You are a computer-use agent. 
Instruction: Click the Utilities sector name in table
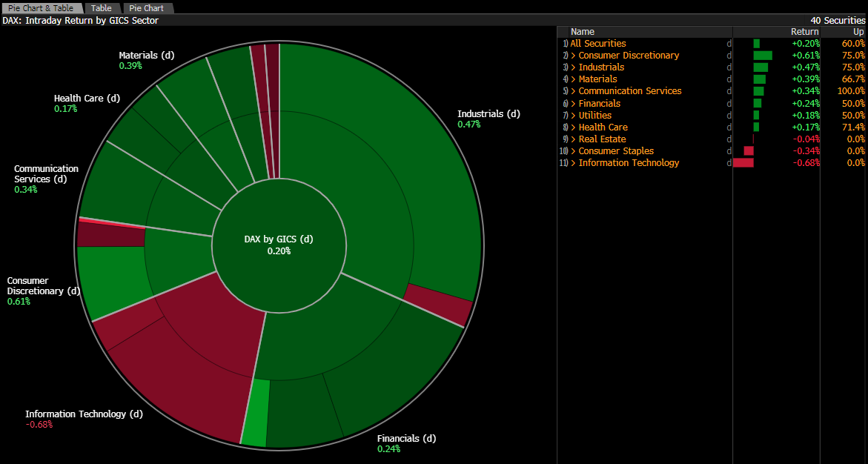595,115
